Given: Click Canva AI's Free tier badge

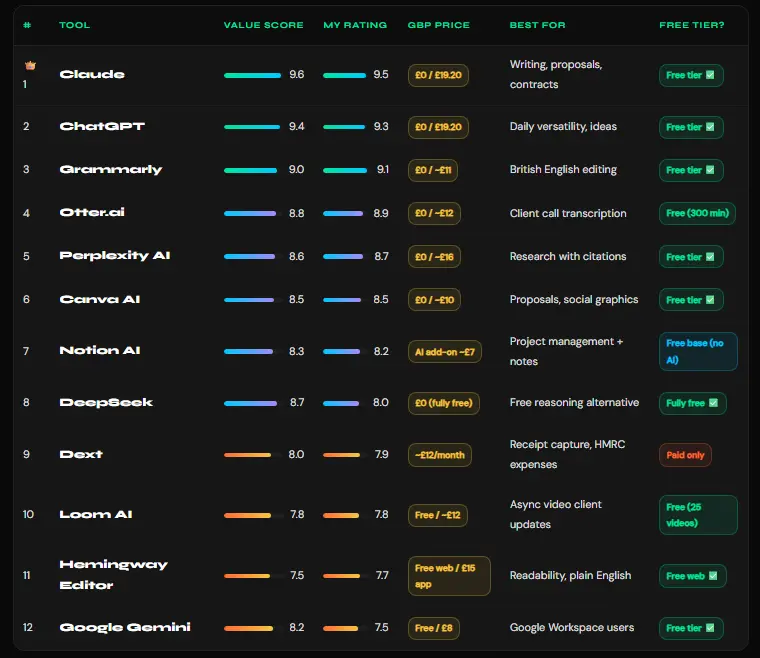Looking at the screenshot, I should [x=691, y=300].
